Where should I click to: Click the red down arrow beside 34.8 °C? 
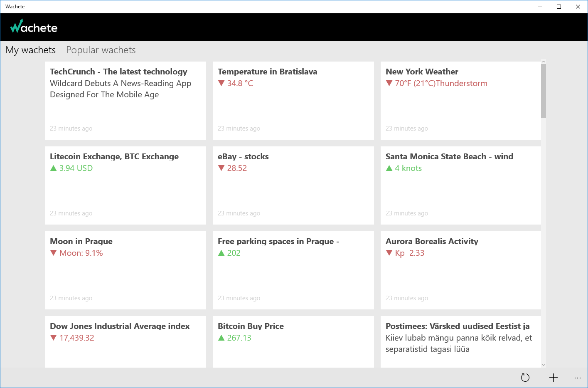point(221,83)
